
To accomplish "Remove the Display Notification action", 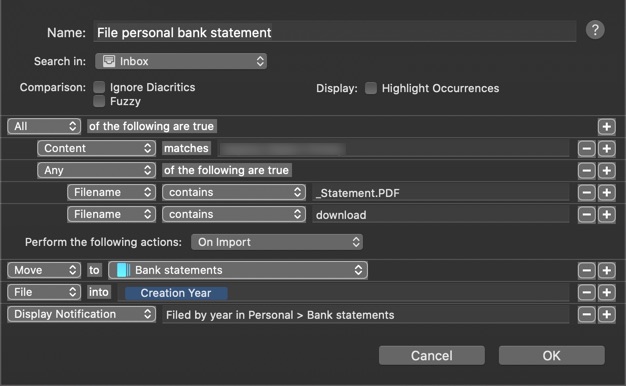I will point(586,314).
